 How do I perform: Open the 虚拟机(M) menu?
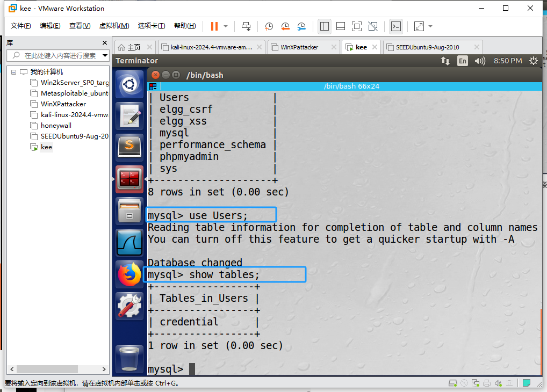coord(114,26)
